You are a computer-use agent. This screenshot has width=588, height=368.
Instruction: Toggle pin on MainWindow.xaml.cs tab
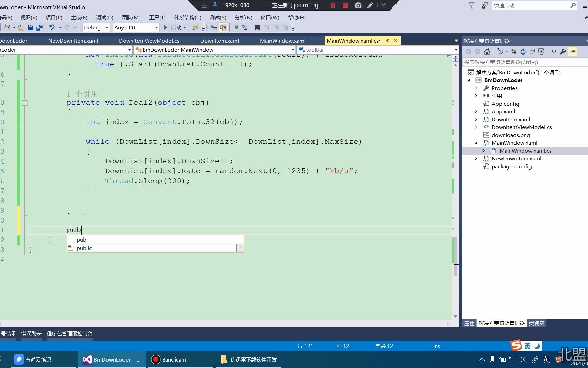click(x=388, y=41)
